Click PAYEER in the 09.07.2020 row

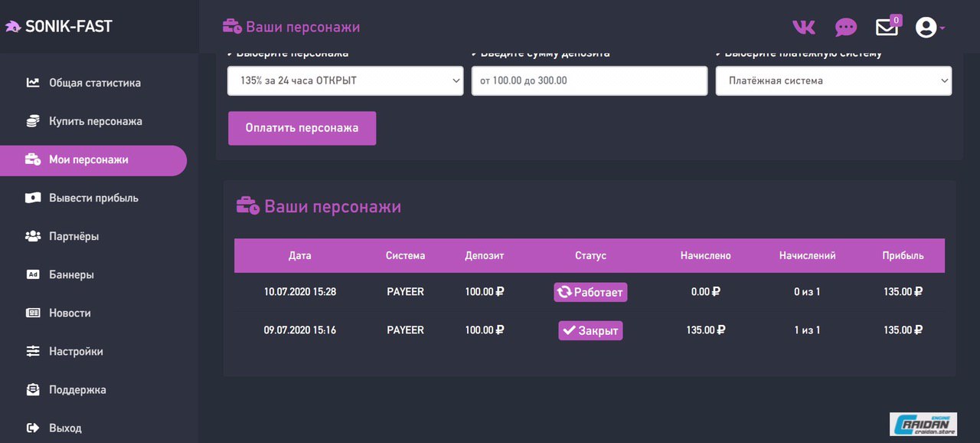point(405,330)
